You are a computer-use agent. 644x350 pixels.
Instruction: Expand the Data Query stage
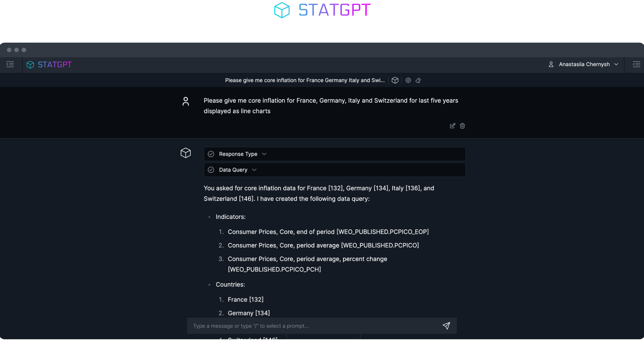(334, 170)
